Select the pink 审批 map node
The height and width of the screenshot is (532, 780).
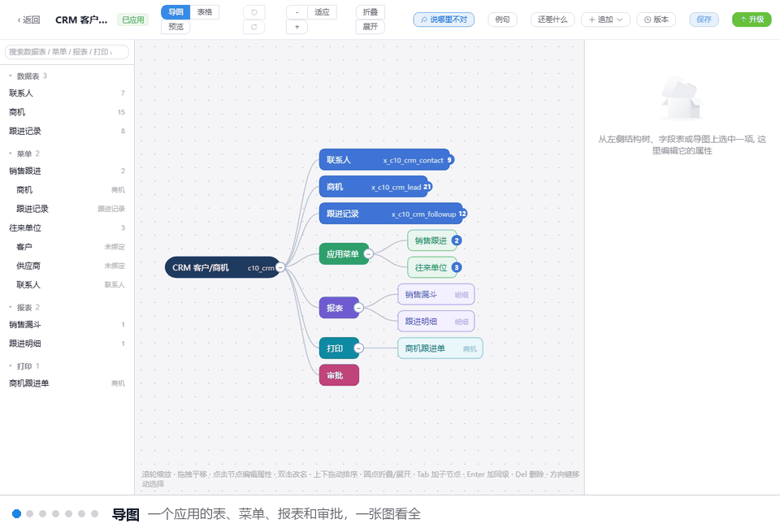click(x=339, y=375)
